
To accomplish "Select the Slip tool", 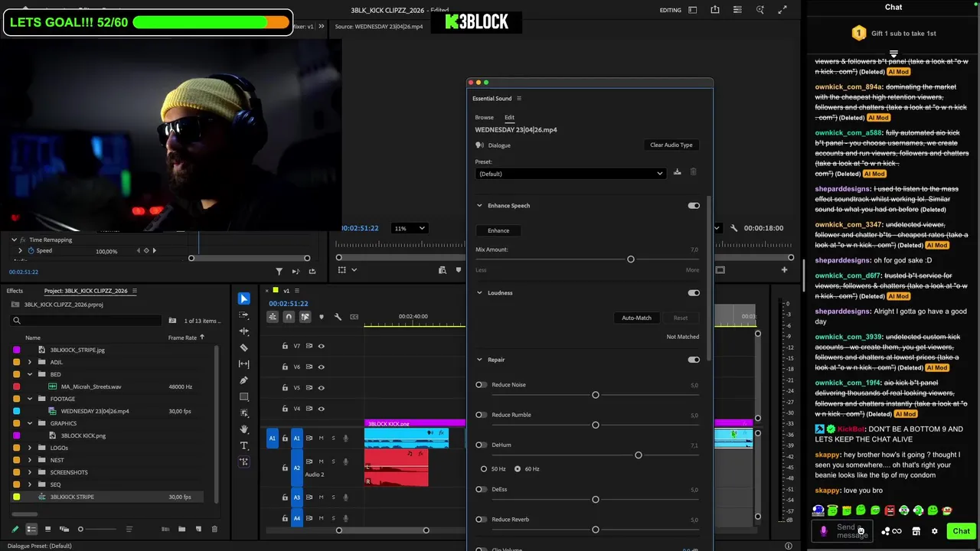I will click(x=243, y=364).
